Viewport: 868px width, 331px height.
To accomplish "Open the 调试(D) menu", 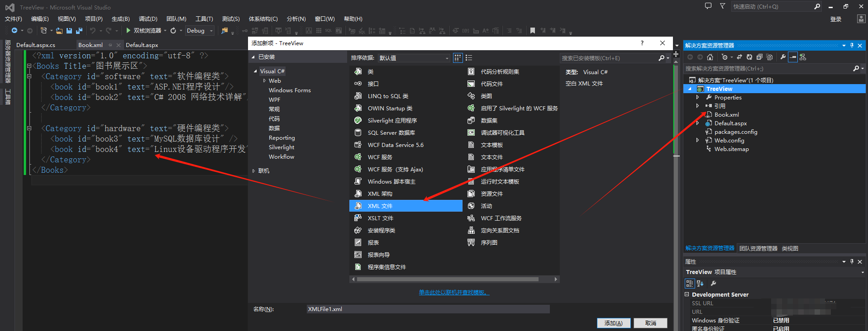I will click(x=148, y=19).
